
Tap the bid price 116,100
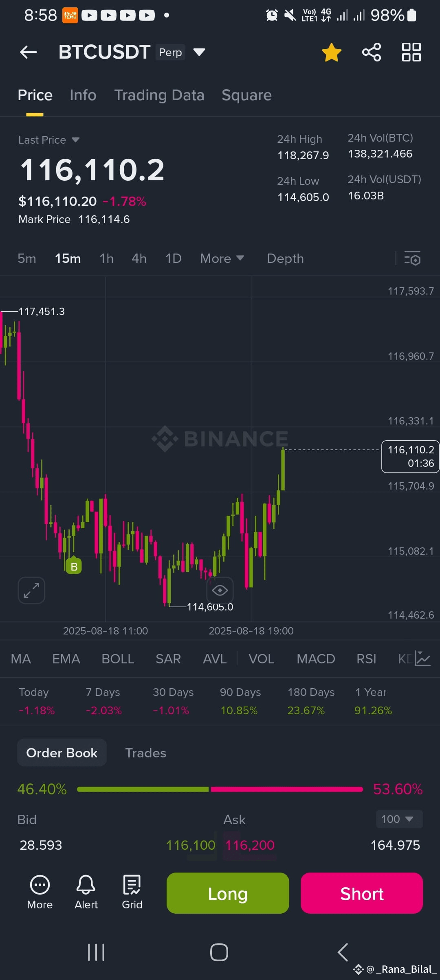191,845
